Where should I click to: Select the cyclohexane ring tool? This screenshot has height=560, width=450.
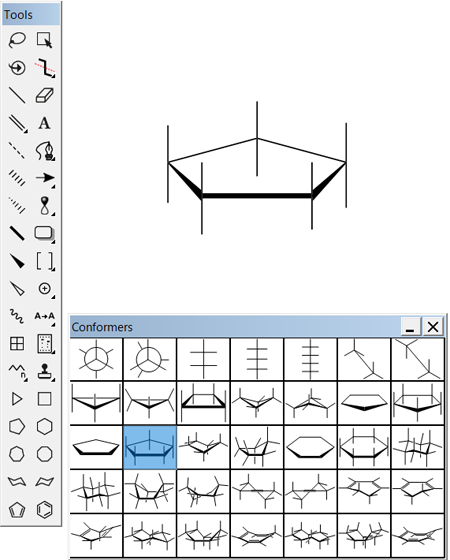click(45, 426)
